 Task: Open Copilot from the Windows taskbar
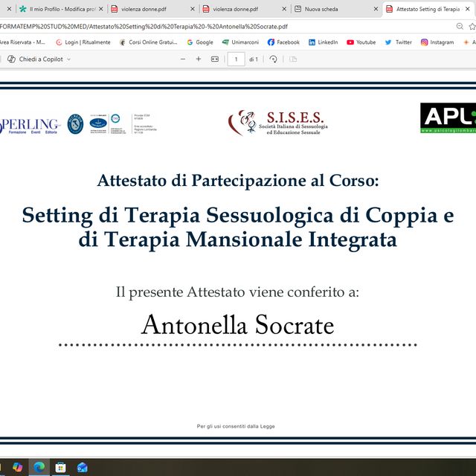(17, 467)
